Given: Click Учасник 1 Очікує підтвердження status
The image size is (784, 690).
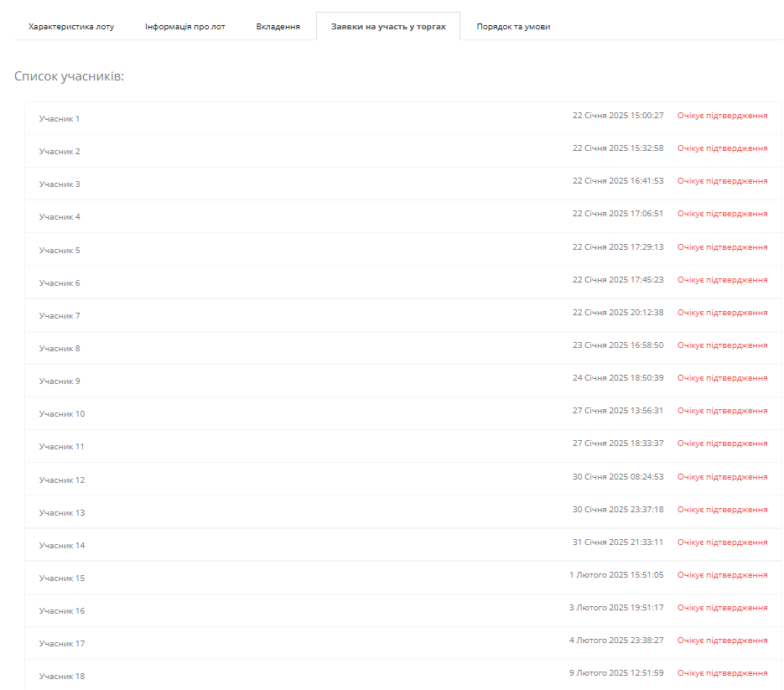Looking at the screenshot, I should tap(722, 116).
